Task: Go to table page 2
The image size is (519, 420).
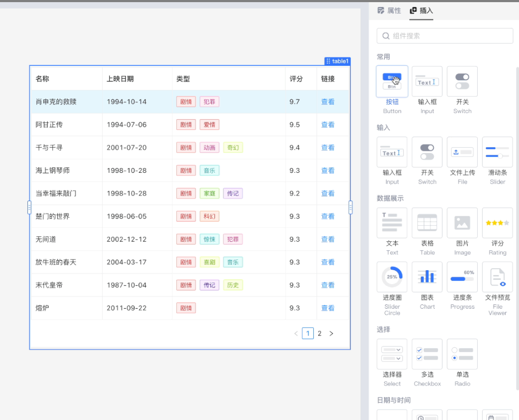Action: 320,333
